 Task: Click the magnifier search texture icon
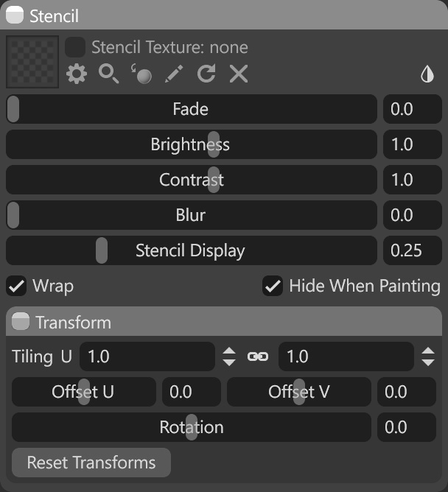109,74
